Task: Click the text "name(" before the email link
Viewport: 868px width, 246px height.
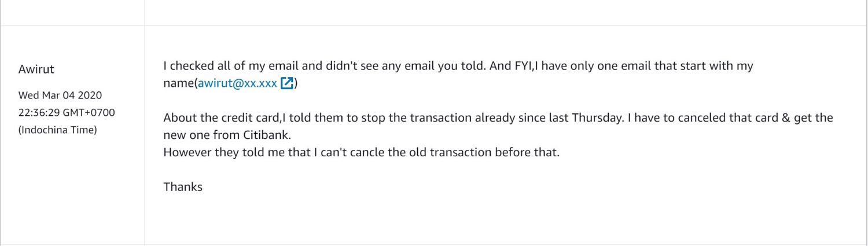Action: tap(181, 83)
